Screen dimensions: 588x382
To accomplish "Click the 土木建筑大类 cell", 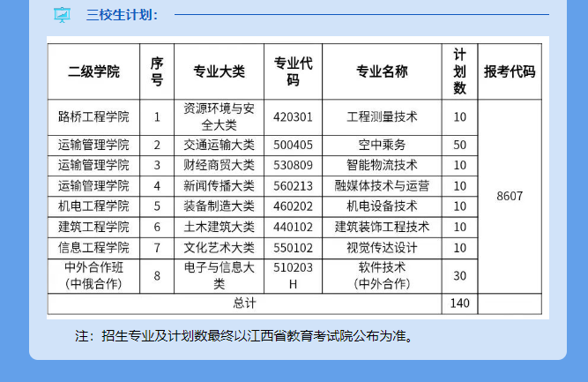I will (219, 227).
